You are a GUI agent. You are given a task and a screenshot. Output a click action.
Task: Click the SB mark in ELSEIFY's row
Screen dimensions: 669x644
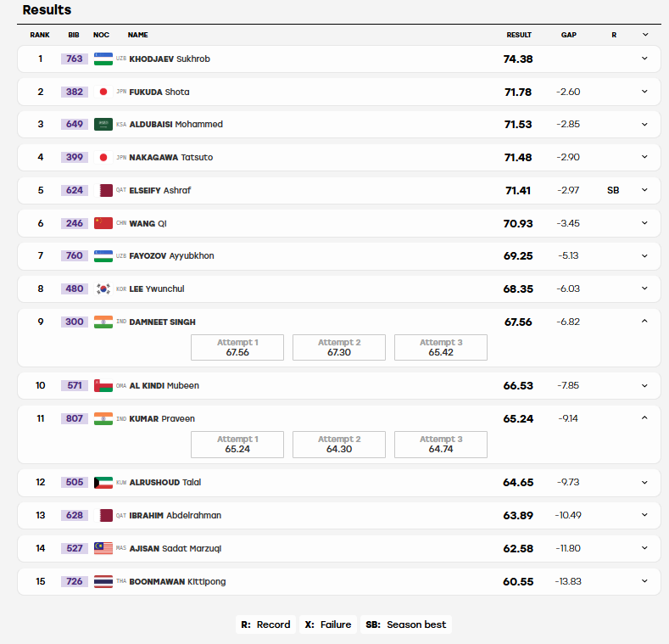click(x=613, y=190)
